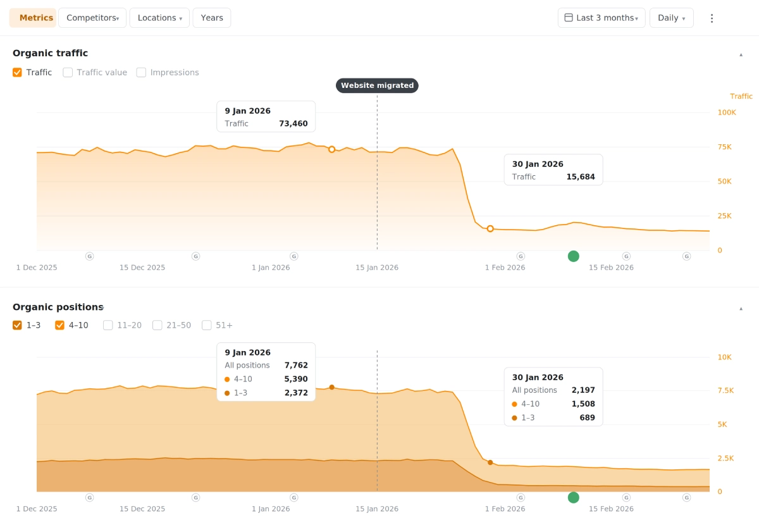Click the Organic traffic heading

51,53
